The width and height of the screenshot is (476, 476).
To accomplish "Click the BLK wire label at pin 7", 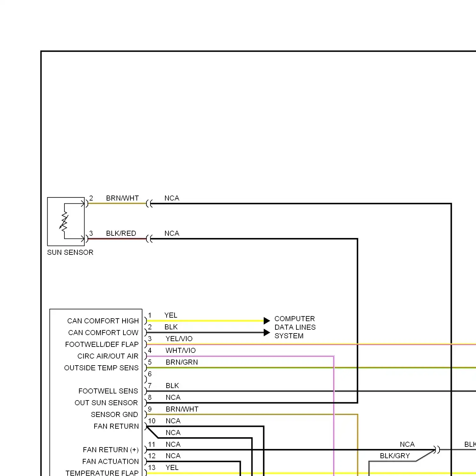I will coord(172,386).
